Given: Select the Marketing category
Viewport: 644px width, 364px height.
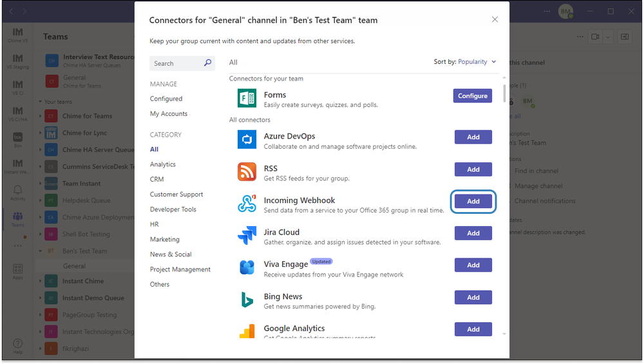Looking at the screenshot, I should tap(164, 239).
